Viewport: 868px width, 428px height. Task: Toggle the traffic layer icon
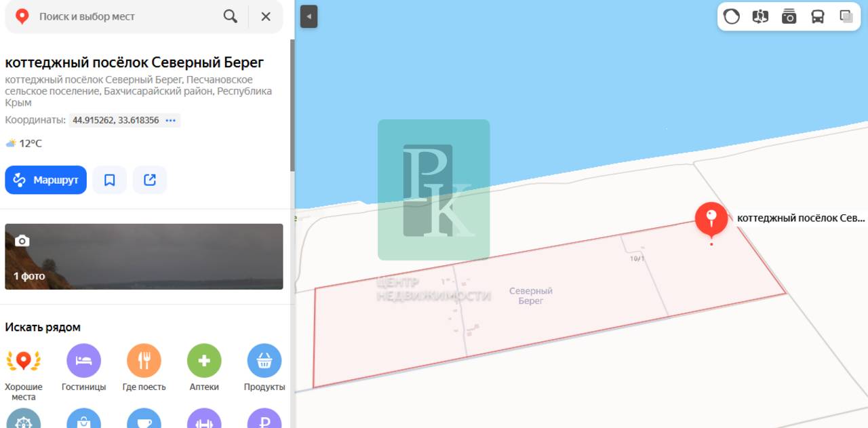[732, 16]
